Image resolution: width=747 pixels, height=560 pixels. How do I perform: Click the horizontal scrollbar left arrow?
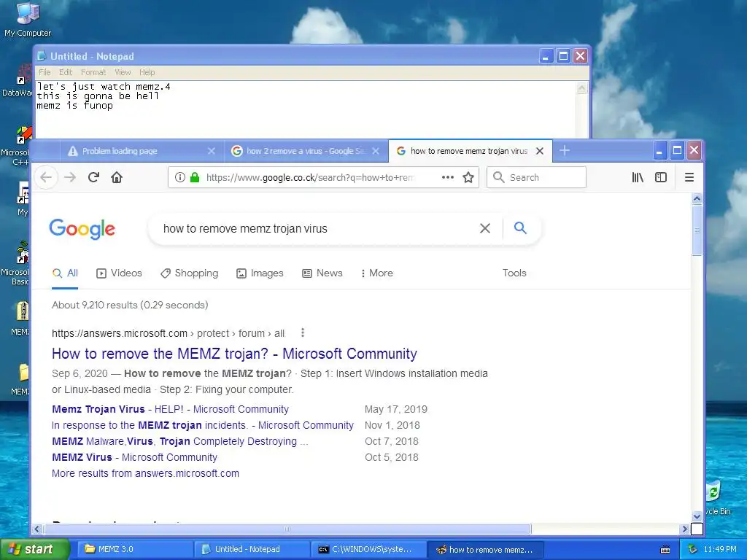pos(36,529)
